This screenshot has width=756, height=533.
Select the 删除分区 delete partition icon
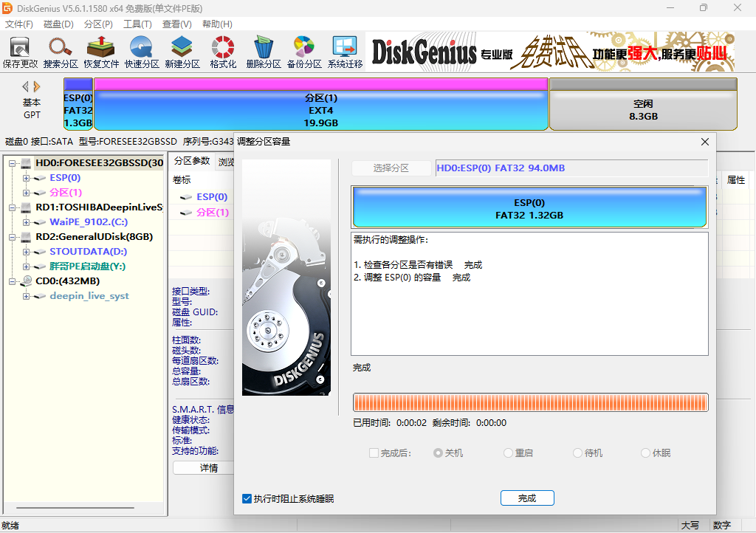point(264,52)
